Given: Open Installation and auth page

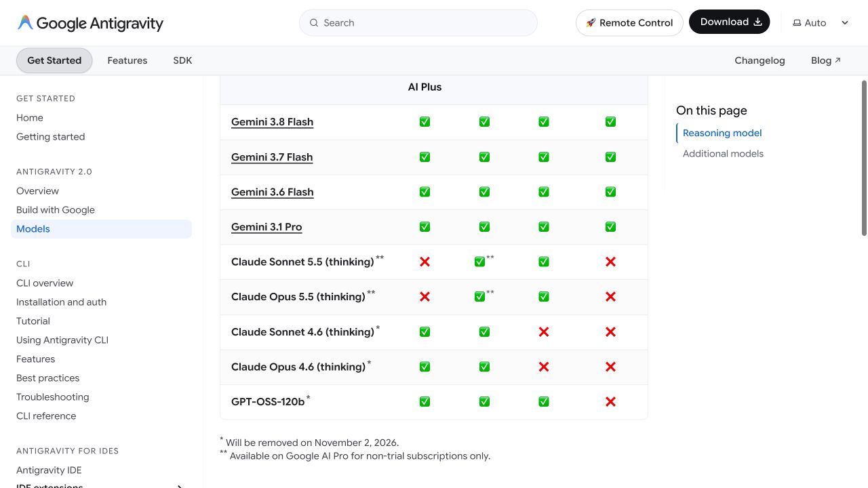Looking at the screenshot, I should [62, 302].
